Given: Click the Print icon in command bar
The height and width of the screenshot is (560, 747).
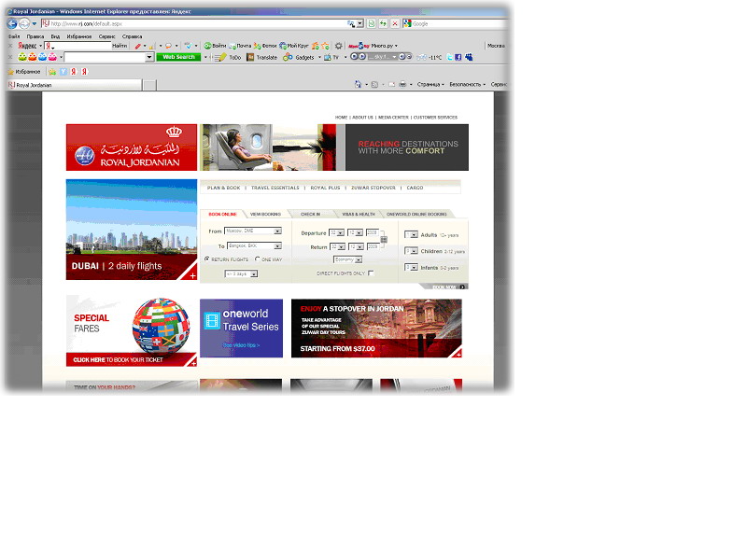Looking at the screenshot, I should pyautogui.click(x=402, y=84).
